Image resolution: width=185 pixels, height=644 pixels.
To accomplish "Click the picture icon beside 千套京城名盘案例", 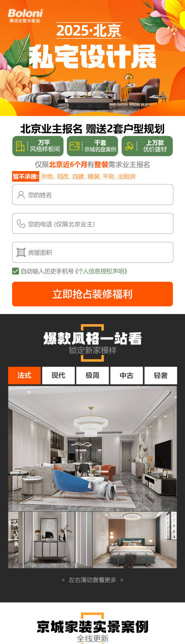I will click(74, 146).
